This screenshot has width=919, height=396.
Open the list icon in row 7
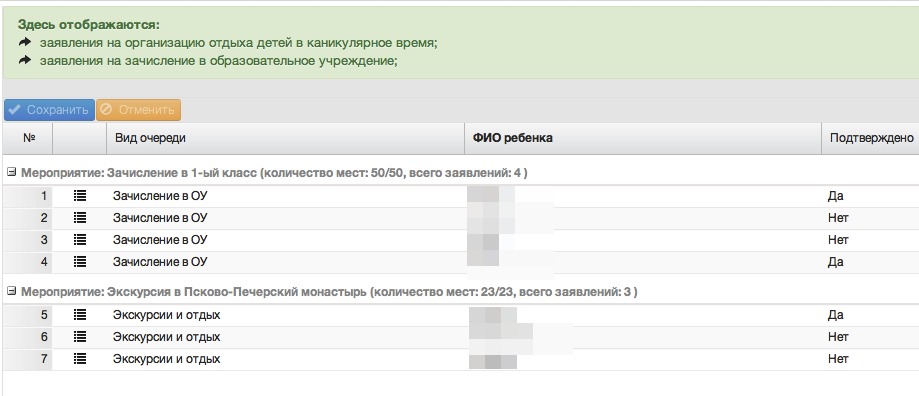click(x=80, y=359)
